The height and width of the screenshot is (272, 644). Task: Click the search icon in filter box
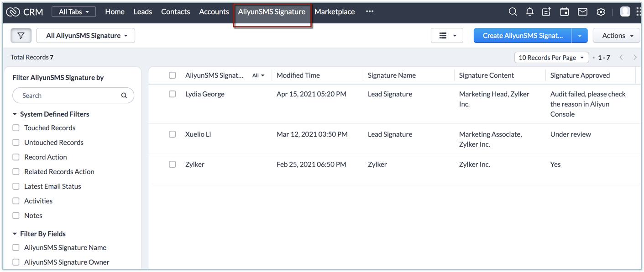tap(124, 96)
